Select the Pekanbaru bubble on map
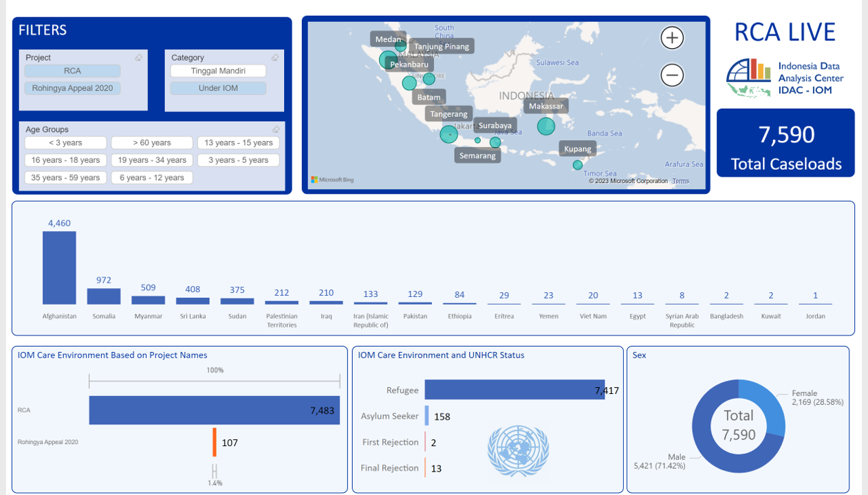The width and height of the screenshot is (868, 495). tap(409, 83)
